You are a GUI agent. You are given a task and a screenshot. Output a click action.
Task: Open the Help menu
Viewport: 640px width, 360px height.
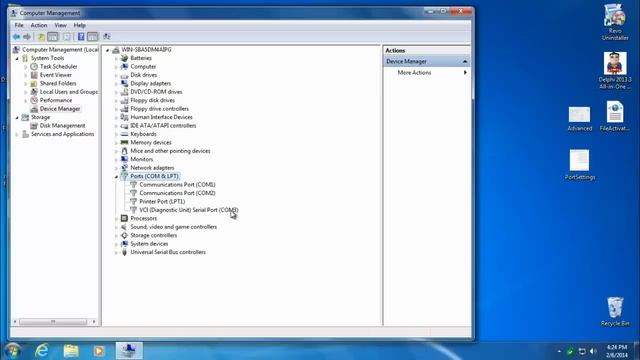click(79, 25)
